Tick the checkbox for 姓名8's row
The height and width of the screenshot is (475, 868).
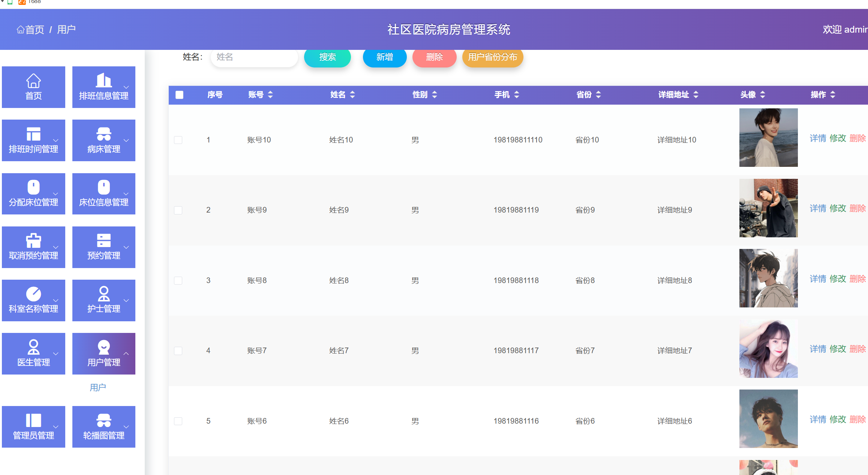coord(178,280)
